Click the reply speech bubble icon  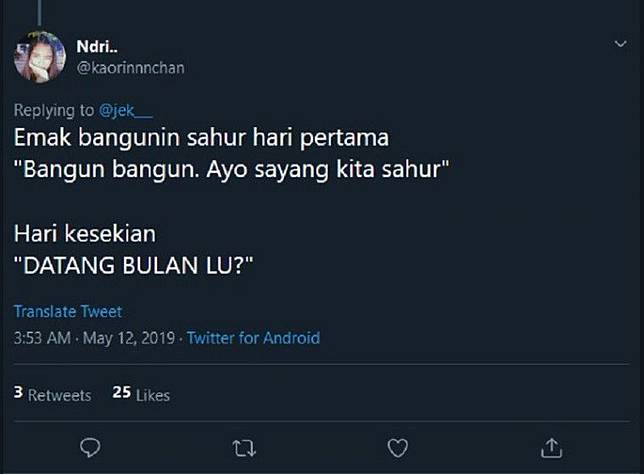tap(89, 446)
